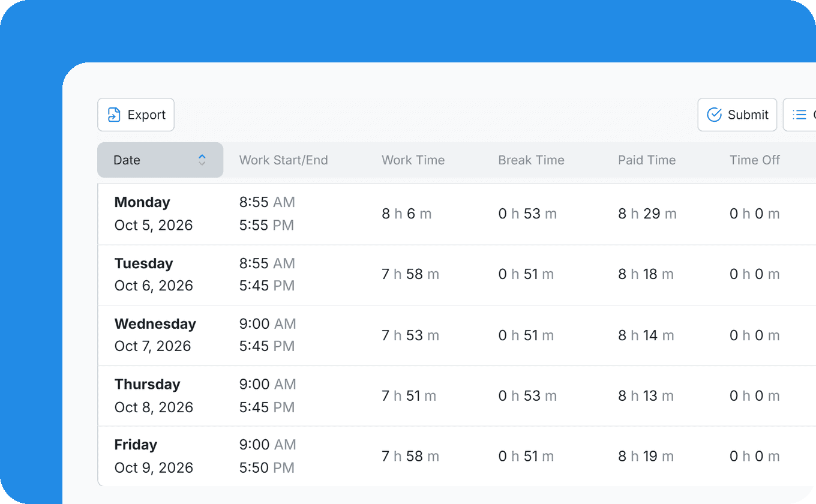Screen dimensions: 816x504
Task: Click the Date header label
Action: 127,160
